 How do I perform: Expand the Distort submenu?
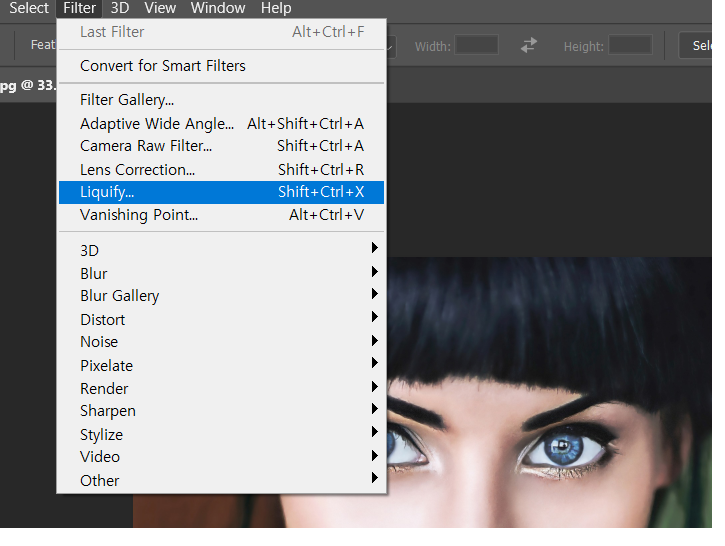tap(221, 319)
